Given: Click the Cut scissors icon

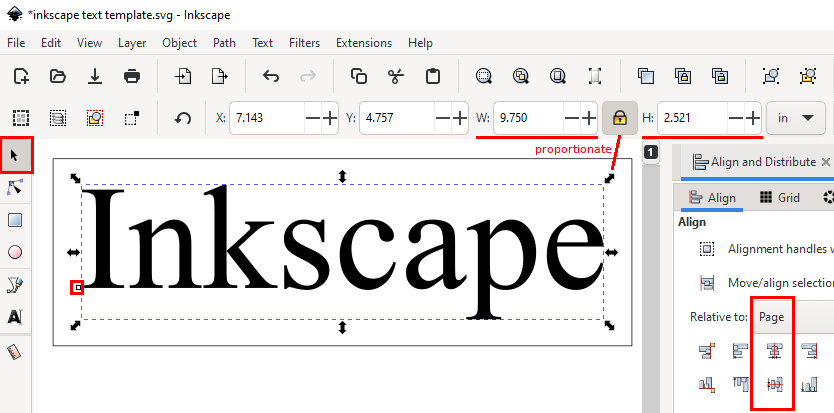Looking at the screenshot, I should [395, 76].
